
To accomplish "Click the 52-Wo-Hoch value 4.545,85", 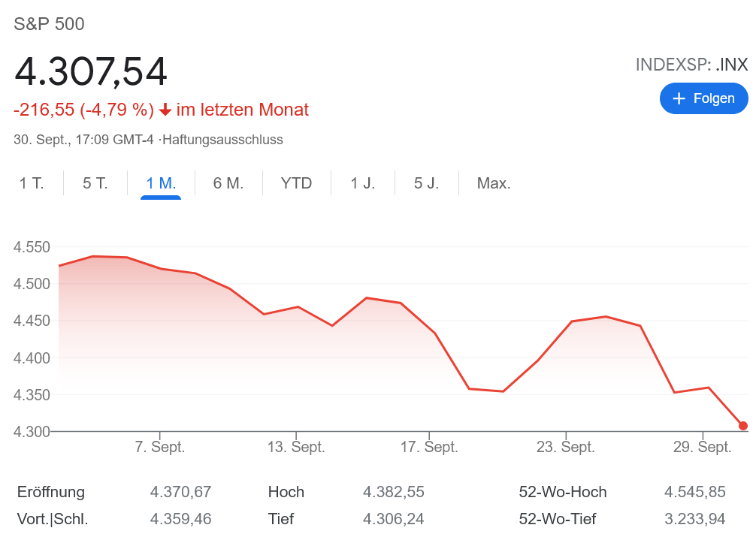I will (694, 492).
